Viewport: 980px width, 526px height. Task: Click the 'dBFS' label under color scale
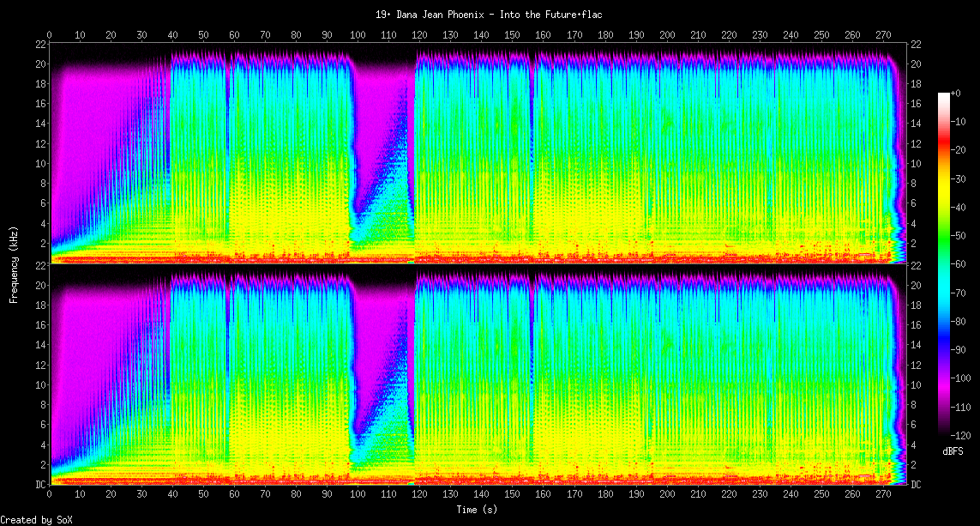(x=953, y=450)
